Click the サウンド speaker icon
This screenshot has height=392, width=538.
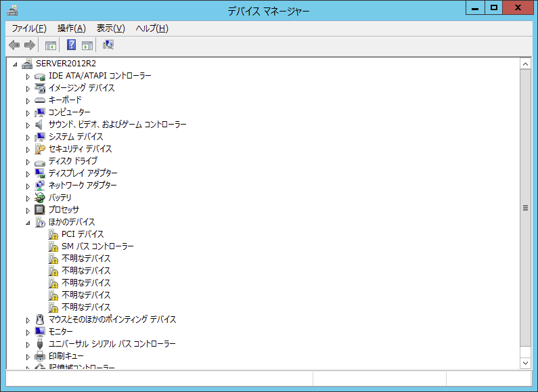pos(39,125)
